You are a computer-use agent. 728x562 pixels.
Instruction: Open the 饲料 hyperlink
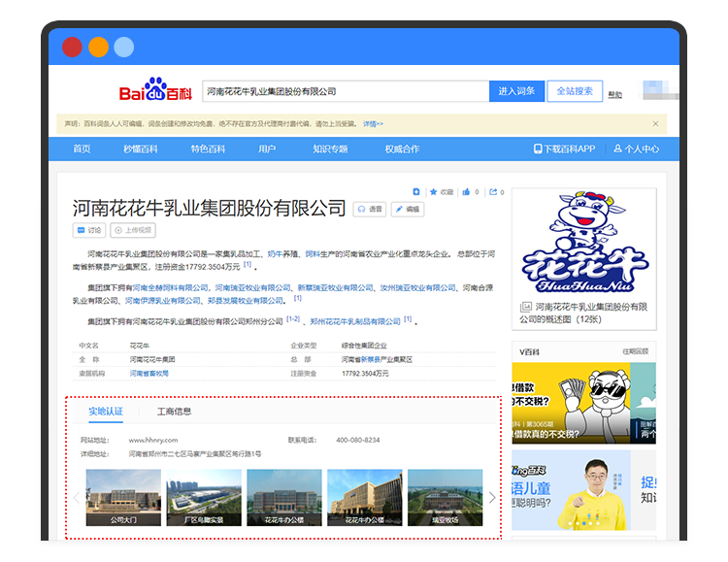tap(313, 254)
